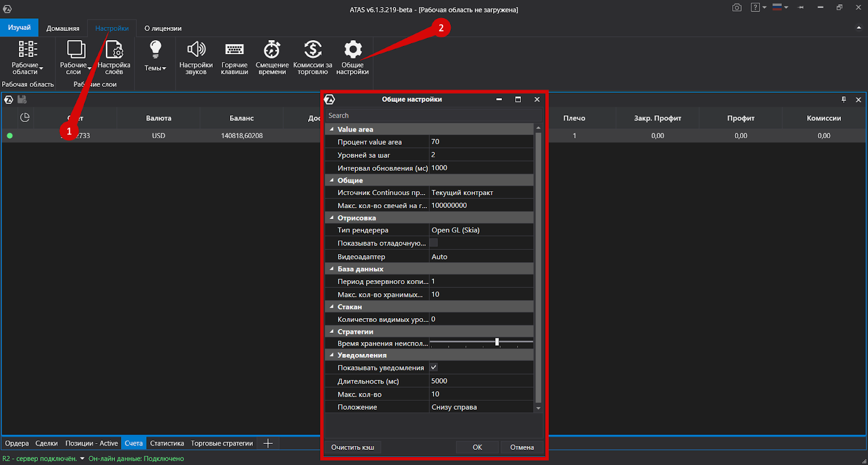Click balance cell 140818,60208

point(242,136)
